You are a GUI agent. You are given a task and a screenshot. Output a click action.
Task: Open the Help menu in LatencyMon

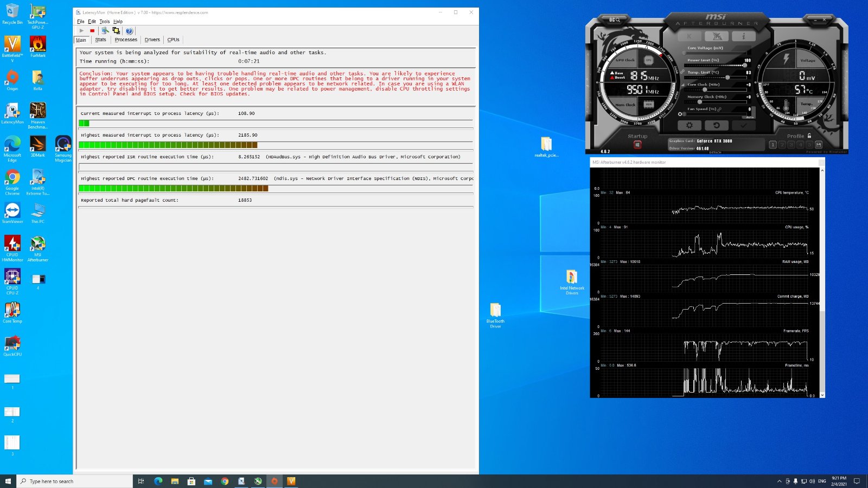(x=118, y=22)
